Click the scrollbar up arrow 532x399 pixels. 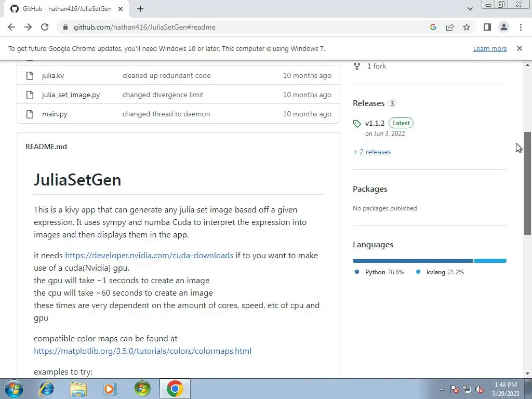point(527,65)
